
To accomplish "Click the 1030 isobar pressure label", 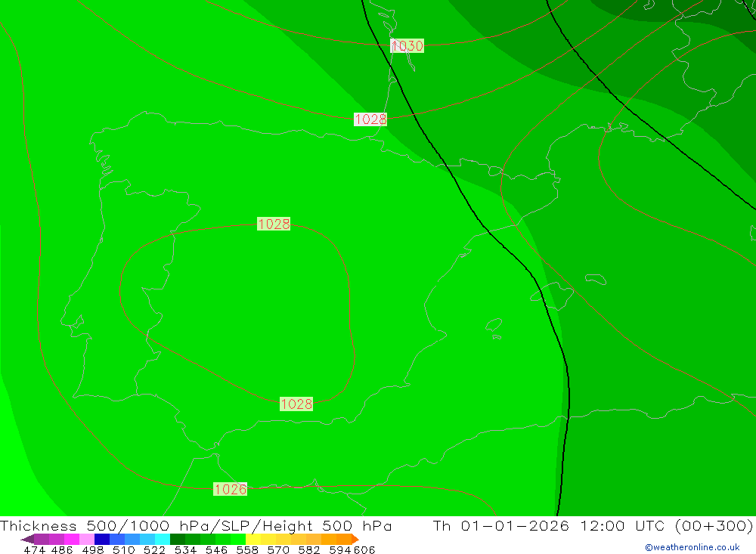I will click(407, 46).
